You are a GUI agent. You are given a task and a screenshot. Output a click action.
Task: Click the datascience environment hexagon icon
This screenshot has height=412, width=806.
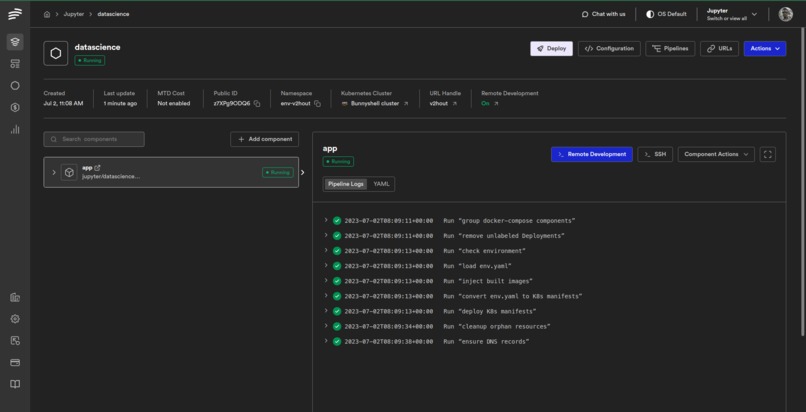[x=56, y=53]
